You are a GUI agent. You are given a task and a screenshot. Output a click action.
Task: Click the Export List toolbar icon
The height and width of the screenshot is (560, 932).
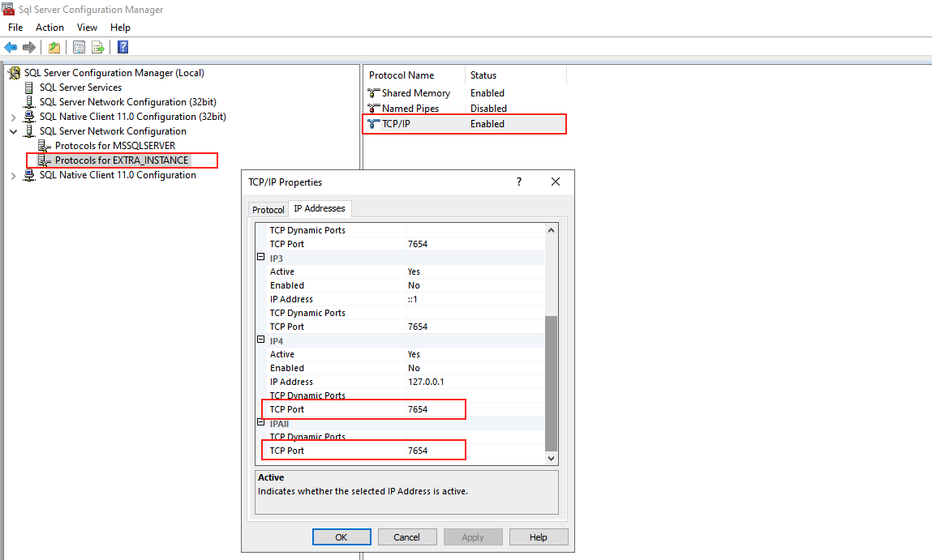(x=97, y=47)
